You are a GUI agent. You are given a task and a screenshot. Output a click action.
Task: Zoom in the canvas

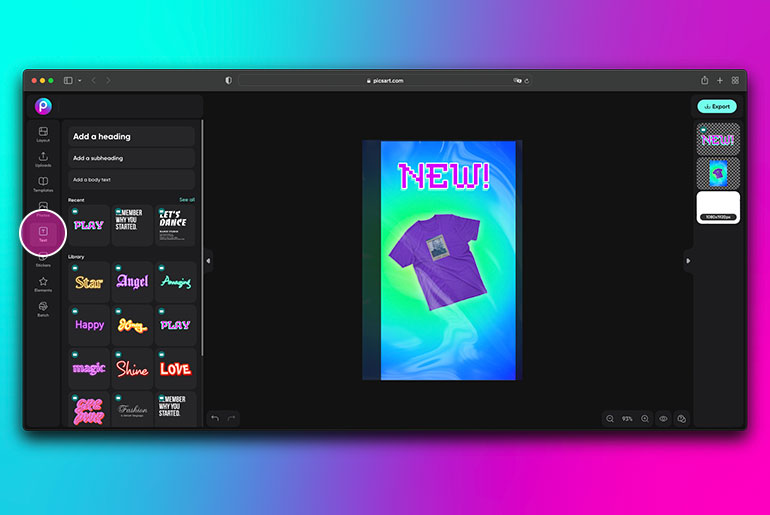(x=645, y=419)
